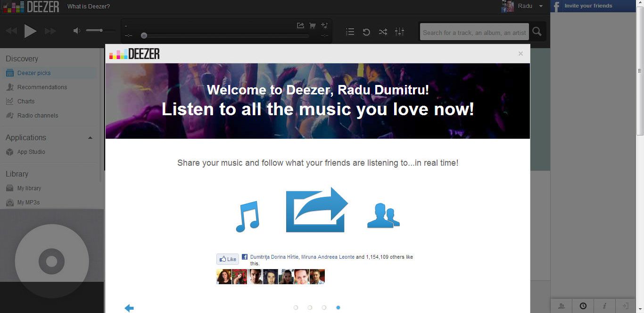Screen dimensions: 644x313
Task: Open friends tab icon in right panel
Action: (561, 306)
